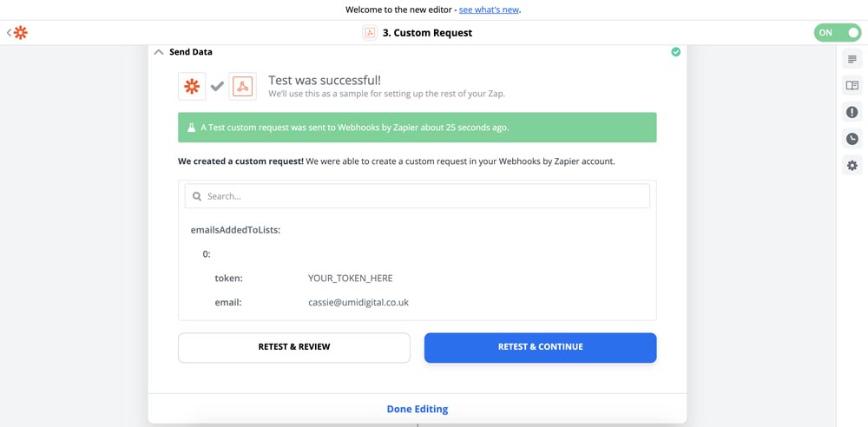The image size is (868, 427).
Task: Open the Zap outline panel in the sidebar
Action: click(852, 59)
